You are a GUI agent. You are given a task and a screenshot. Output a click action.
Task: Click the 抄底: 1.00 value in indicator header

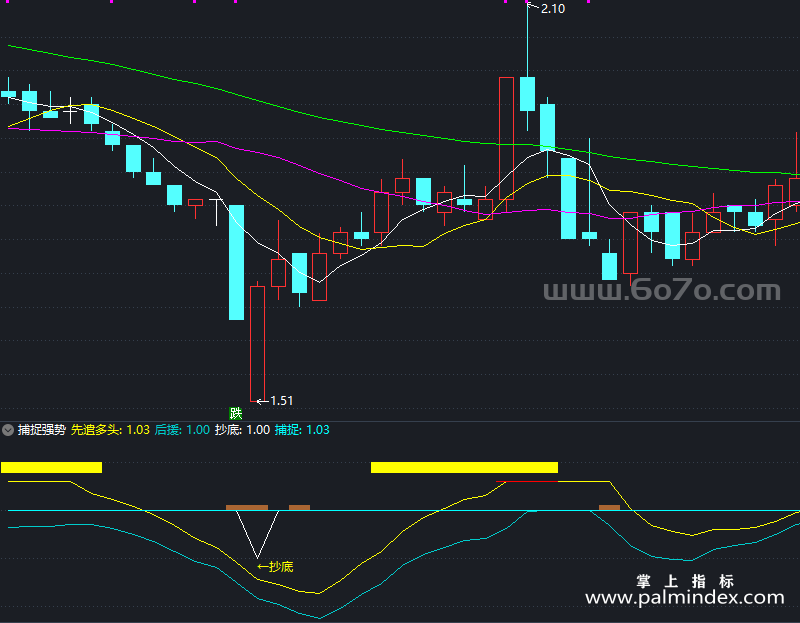[x=242, y=430]
